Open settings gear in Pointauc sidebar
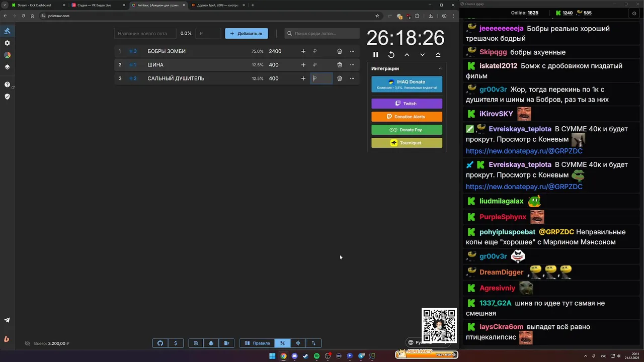Viewport: 644px width, 362px height. (x=7, y=43)
